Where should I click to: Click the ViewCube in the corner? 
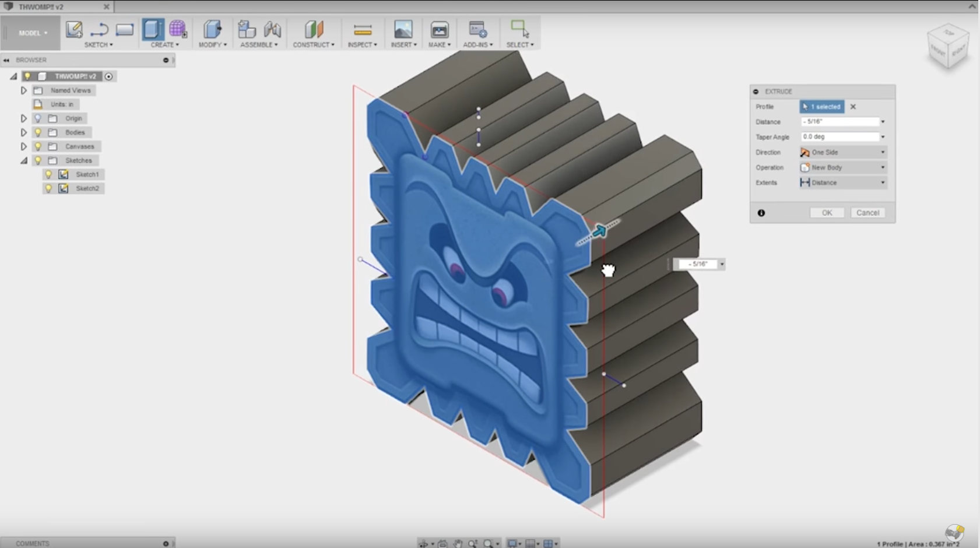[948, 48]
